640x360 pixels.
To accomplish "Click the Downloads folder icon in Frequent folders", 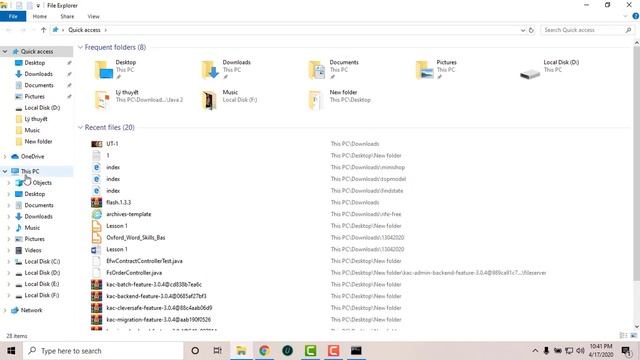I will [210, 70].
